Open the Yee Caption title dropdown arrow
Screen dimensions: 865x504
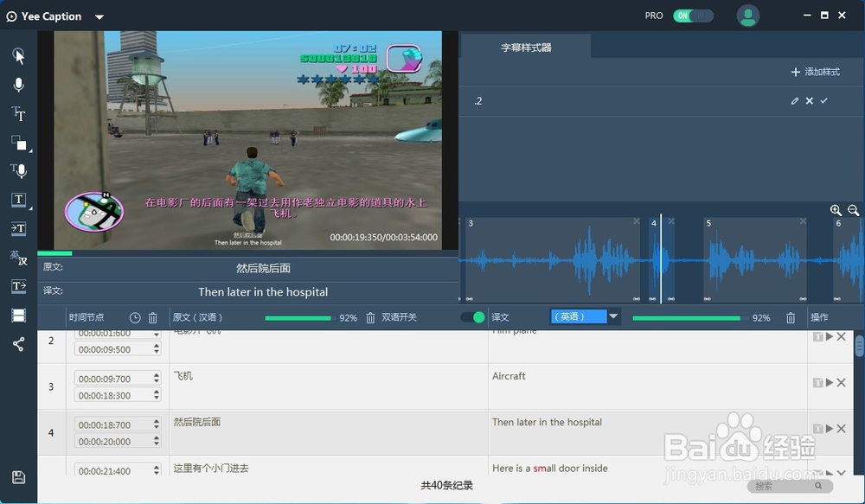point(99,17)
